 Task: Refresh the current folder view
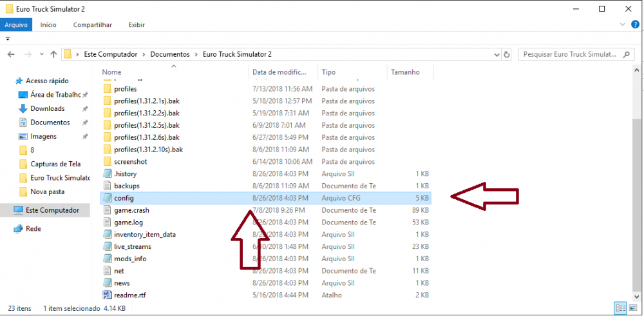[507, 54]
